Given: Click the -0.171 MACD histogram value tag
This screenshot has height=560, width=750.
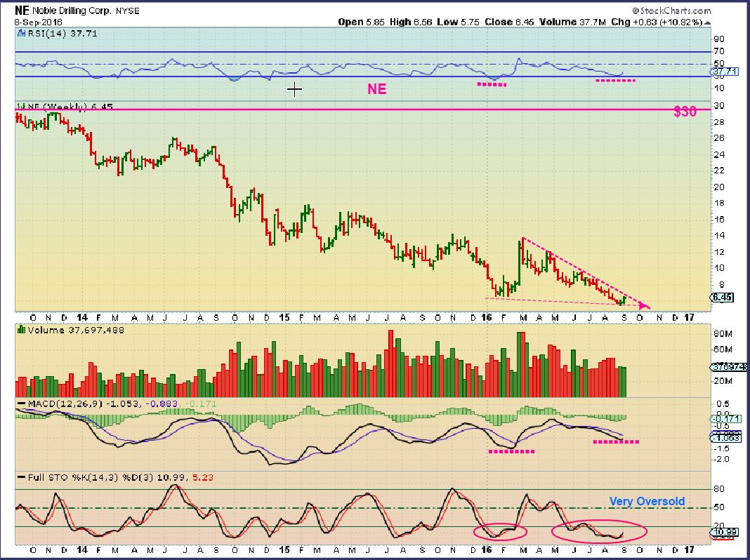Looking at the screenshot, I should pos(727,419).
